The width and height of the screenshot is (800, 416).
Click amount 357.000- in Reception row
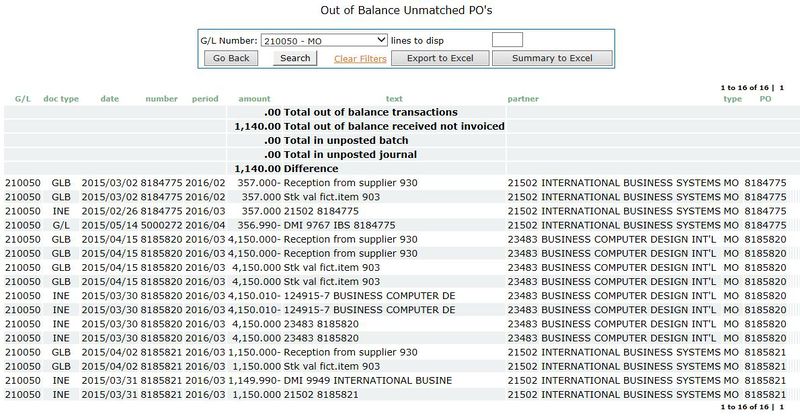coord(258,183)
